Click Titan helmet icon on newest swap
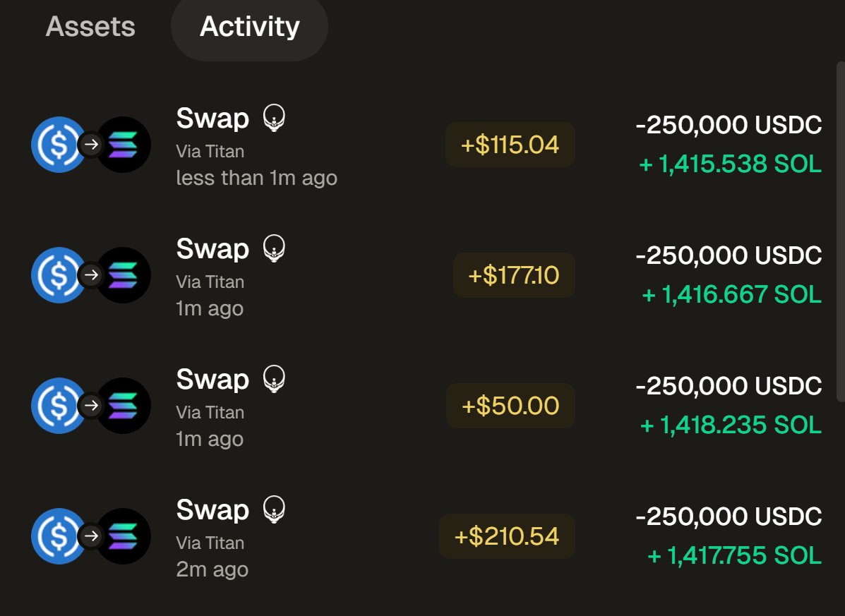This screenshot has width=845, height=616. click(274, 118)
